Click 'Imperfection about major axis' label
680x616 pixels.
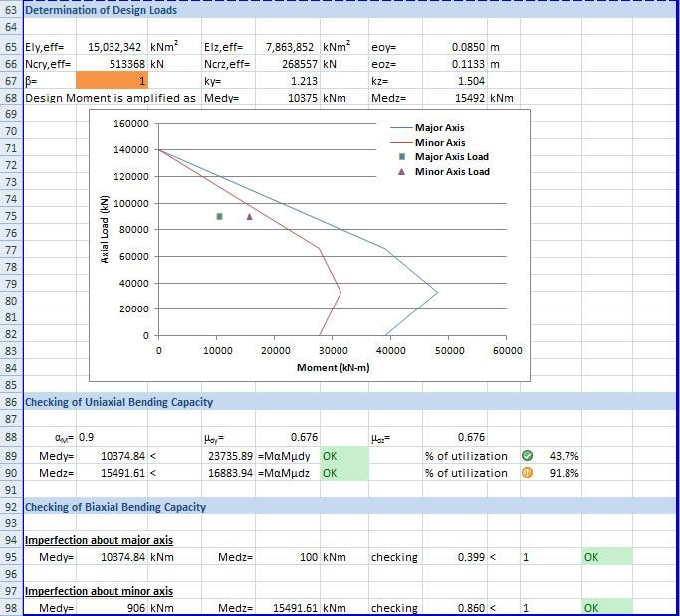[99, 540]
